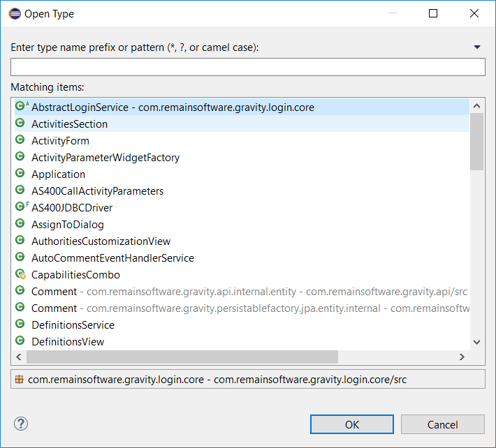Screen dimensions: 496x448
Task: Click the Eclipse icon in title bar
Action: (x=13, y=13)
